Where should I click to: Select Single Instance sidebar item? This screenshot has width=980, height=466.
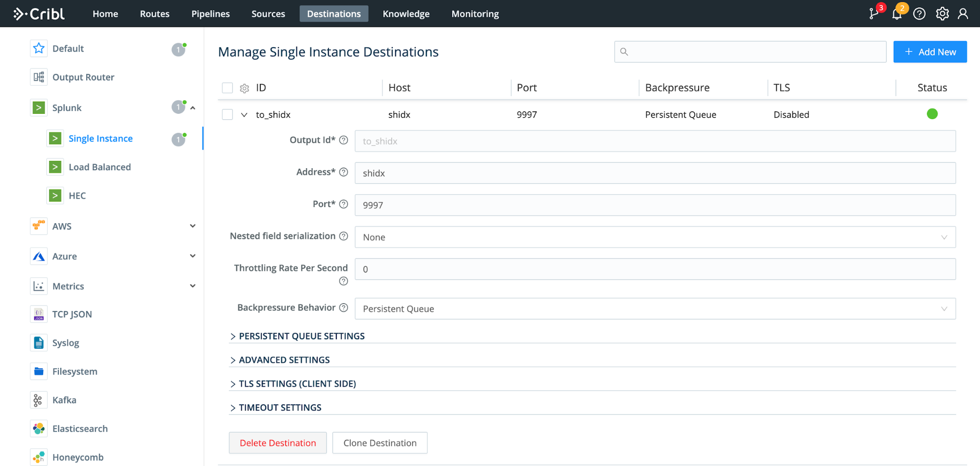[101, 138]
